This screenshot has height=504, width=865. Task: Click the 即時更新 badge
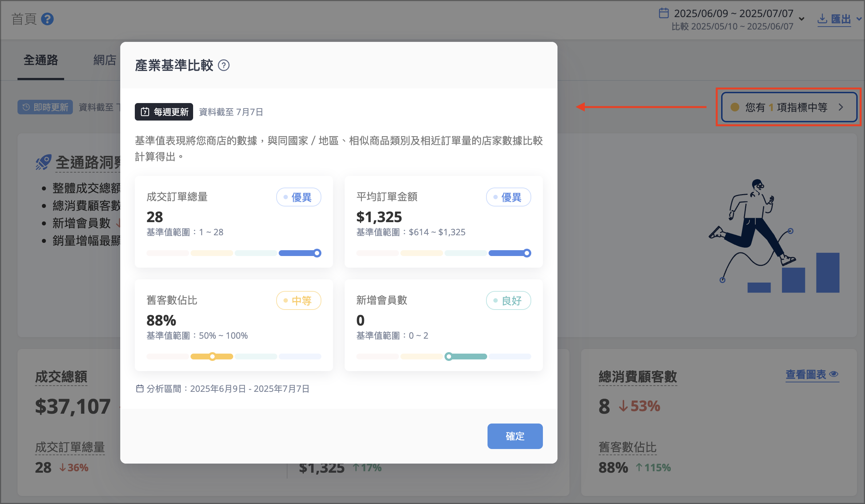(x=45, y=107)
